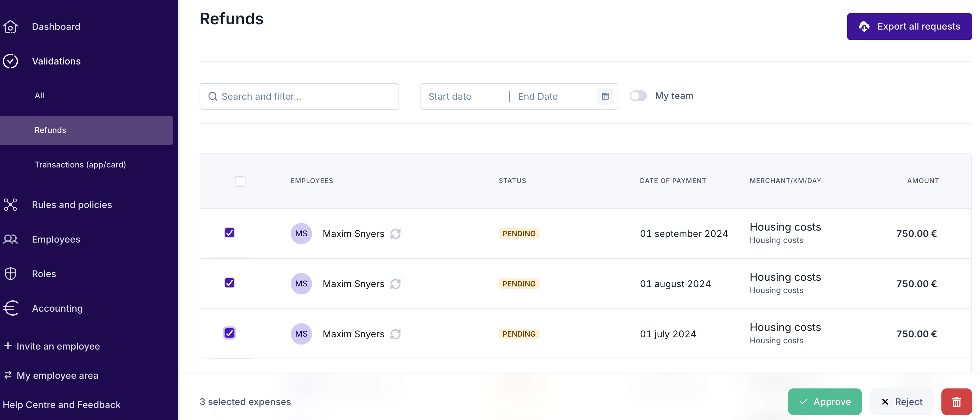Click recurring icon beside september Maxim Snyers

(x=395, y=234)
